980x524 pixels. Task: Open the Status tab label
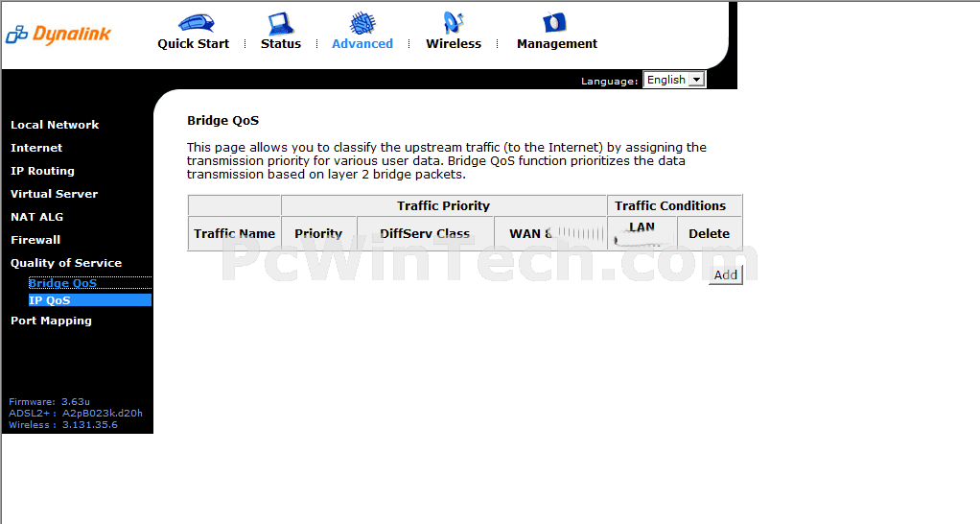click(281, 44)
